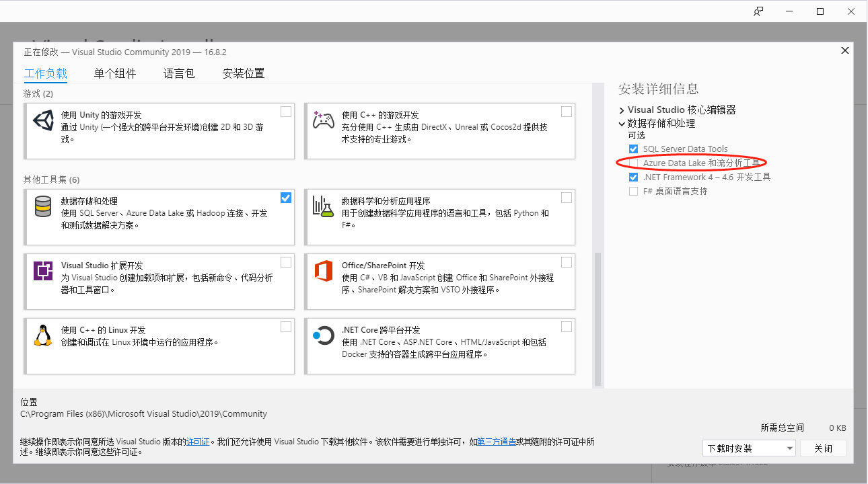Enable F# desktop language support
Image resolution: width=868 pixels, height=484 pixels.
pos(633,192)
